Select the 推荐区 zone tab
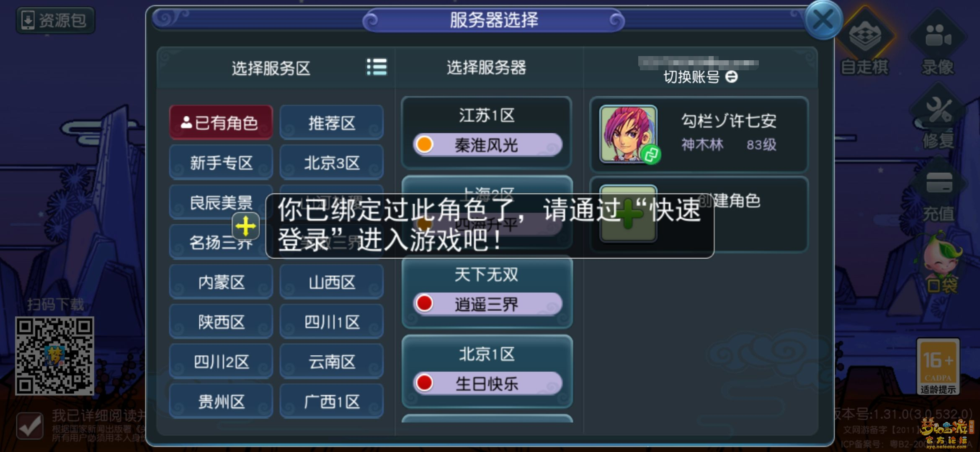This screenshot has width=980, height=452. (332, 123)
